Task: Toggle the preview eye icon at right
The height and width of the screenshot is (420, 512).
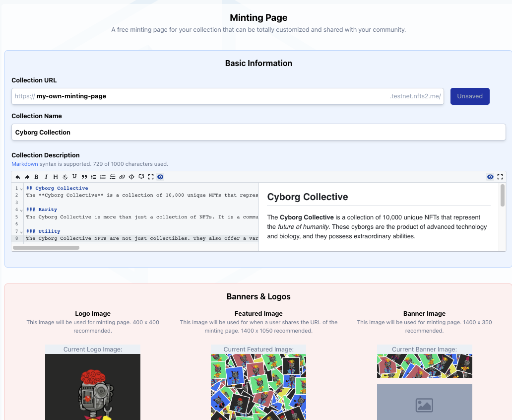Action: (490, 177)
